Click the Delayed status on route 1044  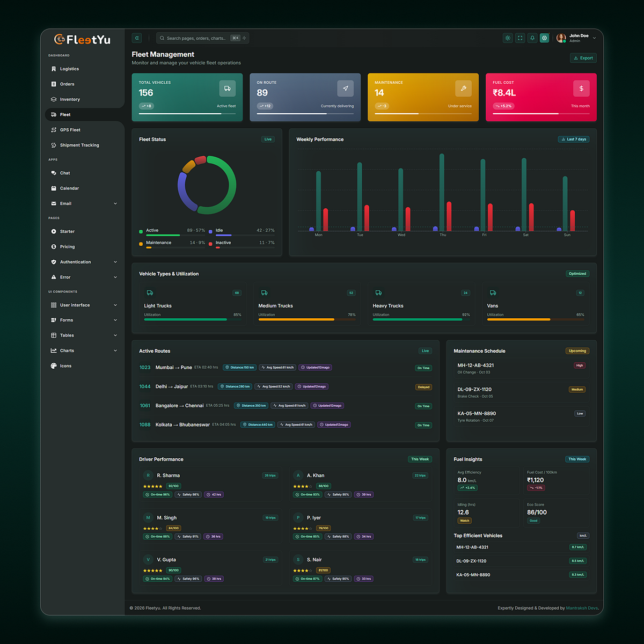coord(424,387)
